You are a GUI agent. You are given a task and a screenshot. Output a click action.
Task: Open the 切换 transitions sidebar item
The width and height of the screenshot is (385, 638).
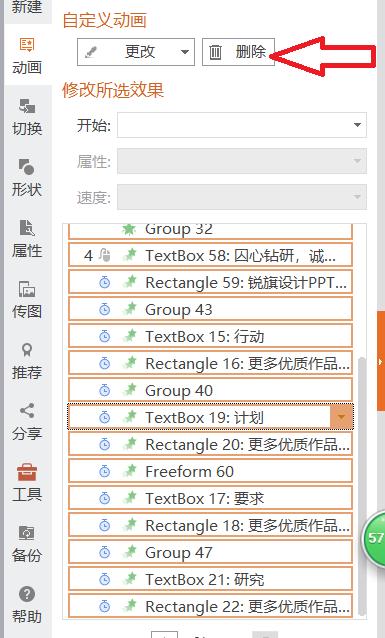(x=27, y=117)
